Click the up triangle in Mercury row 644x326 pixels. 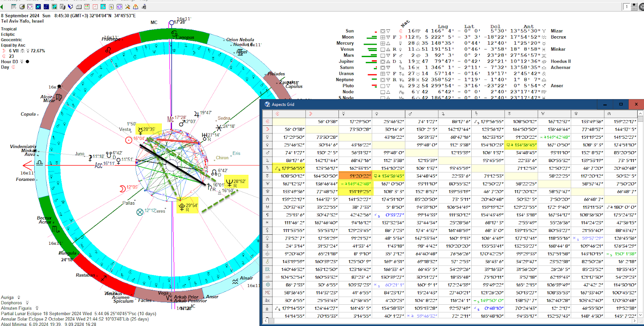click(388, 43)
